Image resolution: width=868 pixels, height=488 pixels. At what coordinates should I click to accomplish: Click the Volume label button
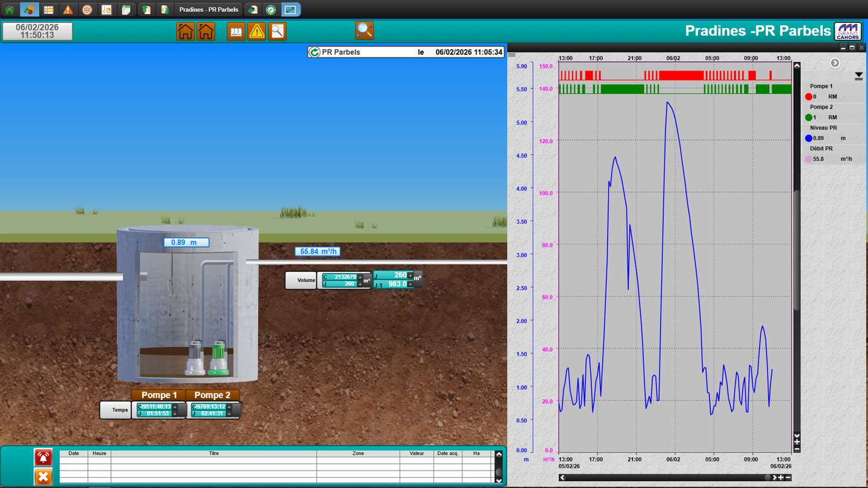[301, 280]
